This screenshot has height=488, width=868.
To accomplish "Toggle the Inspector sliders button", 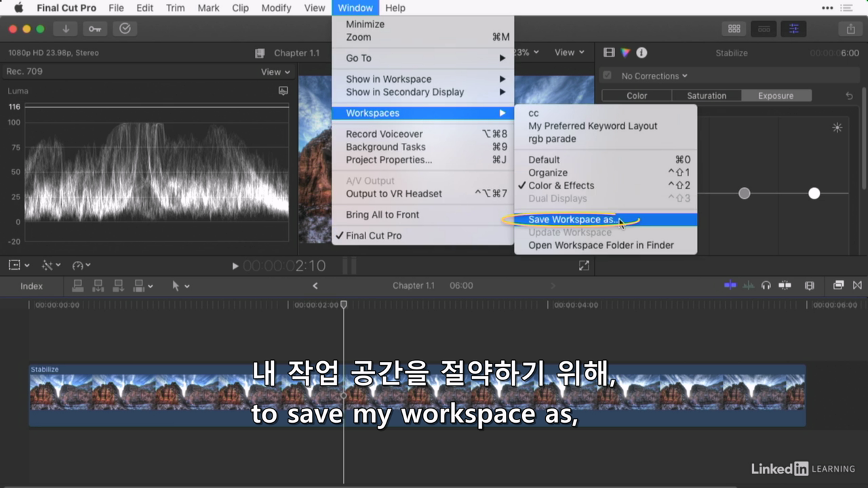I will [793, 28].
